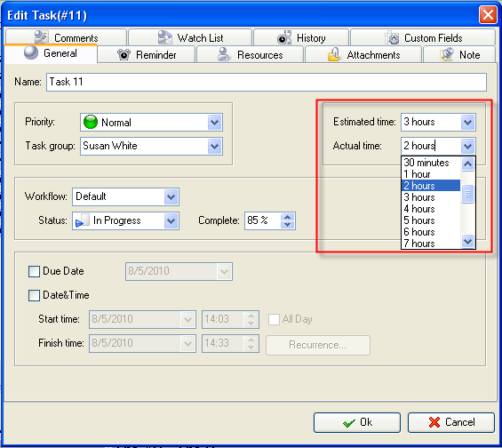Click the Cancel button
The image size is (502, 448).
(451, 423)
